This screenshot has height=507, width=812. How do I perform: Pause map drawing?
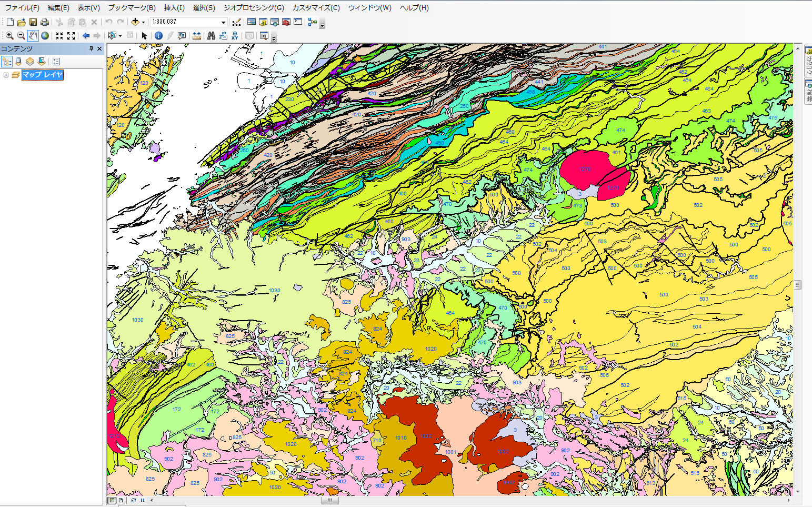point(142,500)
